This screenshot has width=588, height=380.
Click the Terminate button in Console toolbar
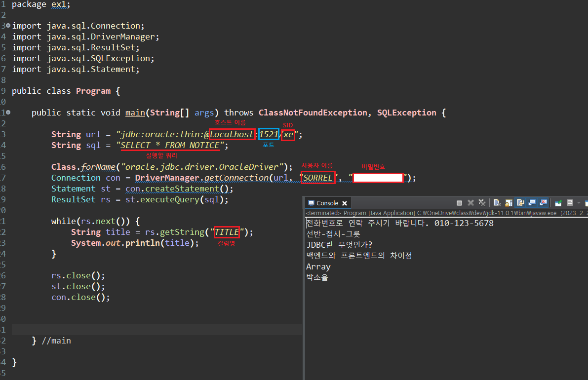(x=459, y=203)
